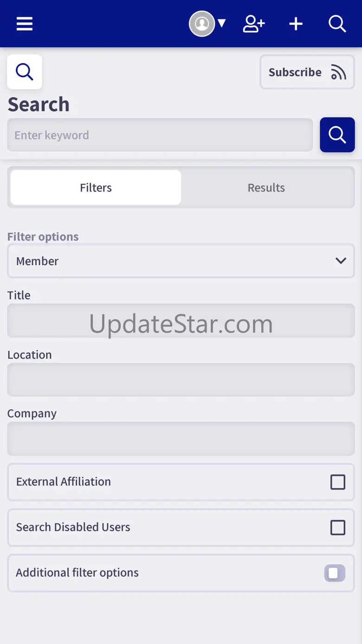Focus the Enter keyword search field
Image resolution: width=362 pixels, height=644 pixels.
coord(160,135)
